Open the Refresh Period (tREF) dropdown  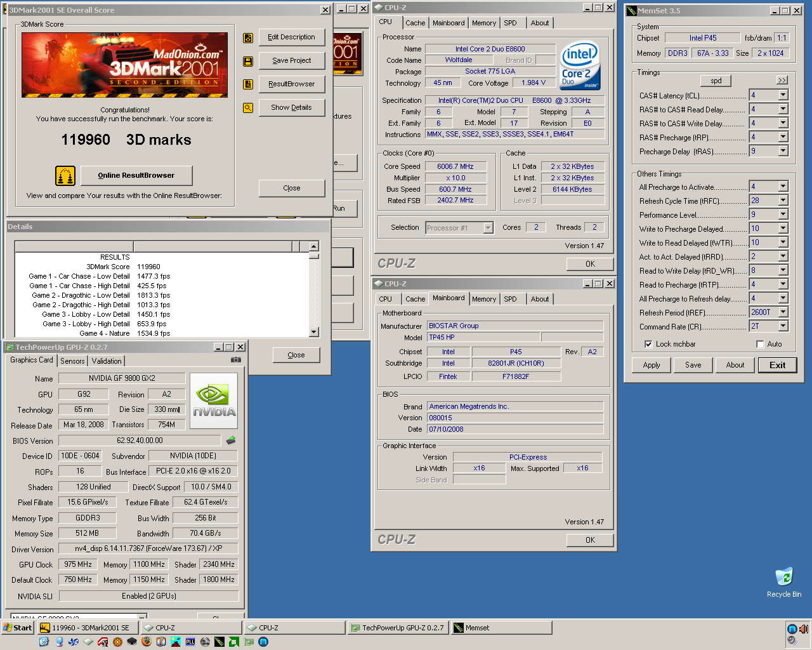tap(783, 312)
